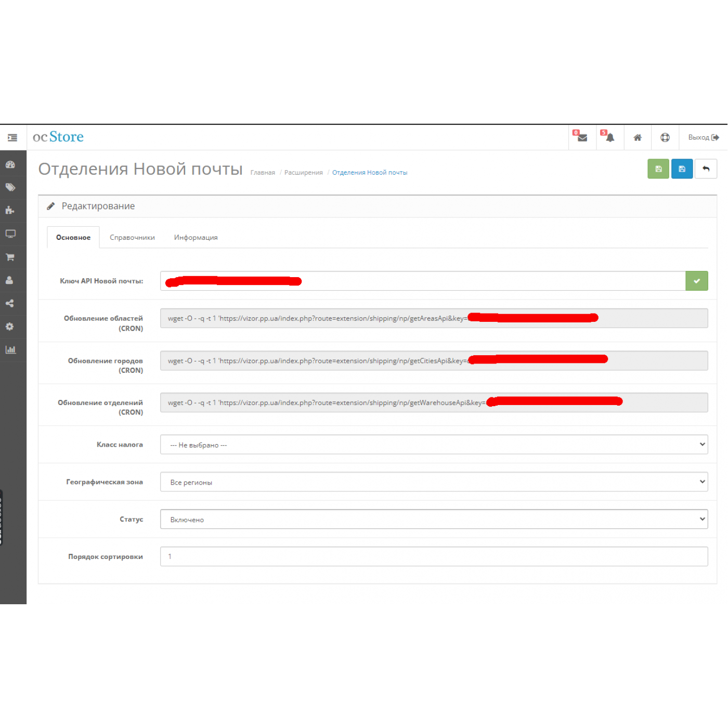Click the Выход logout link

(x=703, y=138)
